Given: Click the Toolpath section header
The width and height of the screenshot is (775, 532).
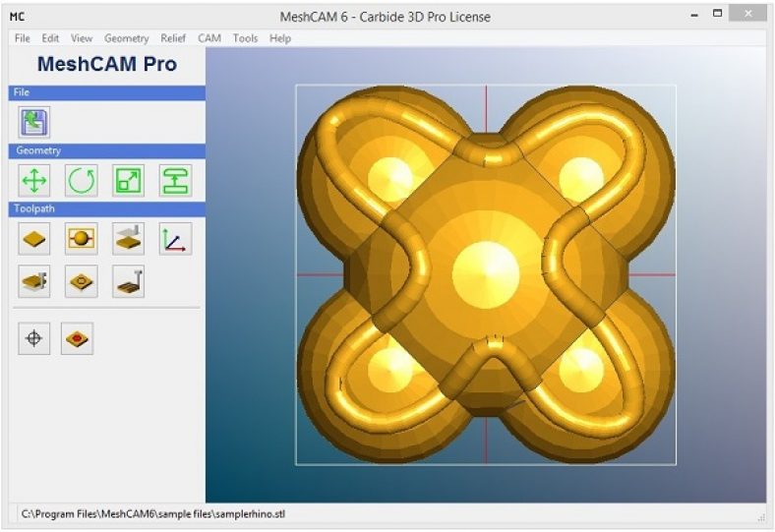Looking at the screenshot, I should coord(107,208).
